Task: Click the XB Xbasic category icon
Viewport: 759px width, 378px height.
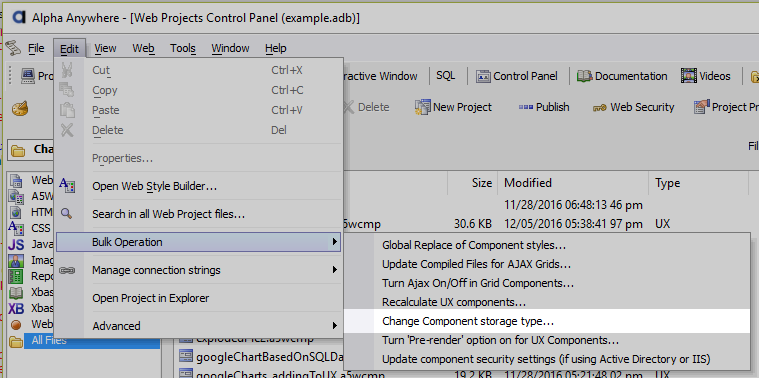Action: (16, 308)
